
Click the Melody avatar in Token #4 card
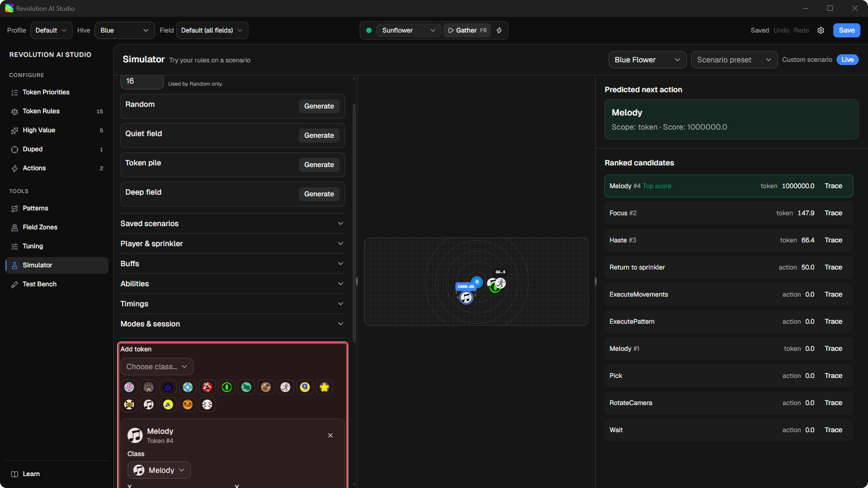coord(135,435)
